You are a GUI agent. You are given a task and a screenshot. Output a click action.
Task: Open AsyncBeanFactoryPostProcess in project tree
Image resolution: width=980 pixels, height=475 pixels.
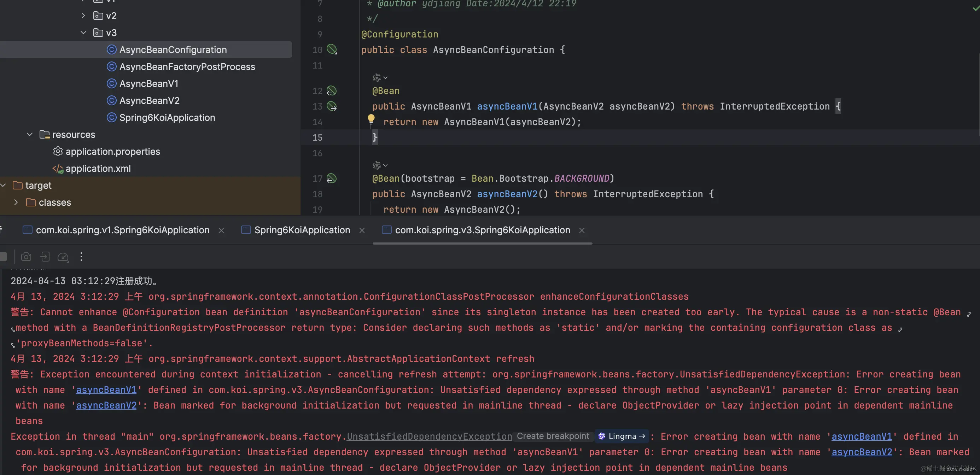[x=187, y=66]
